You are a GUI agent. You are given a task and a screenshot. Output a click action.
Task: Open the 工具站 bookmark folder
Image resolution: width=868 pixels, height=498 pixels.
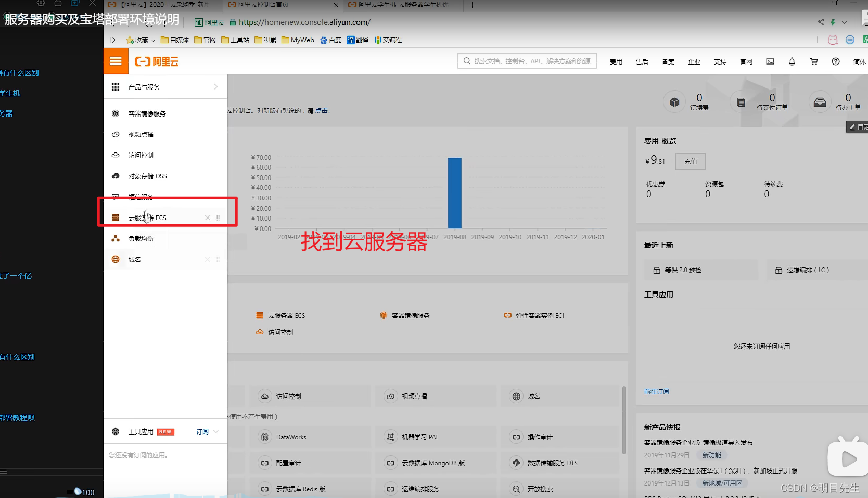tap(235, 40)
